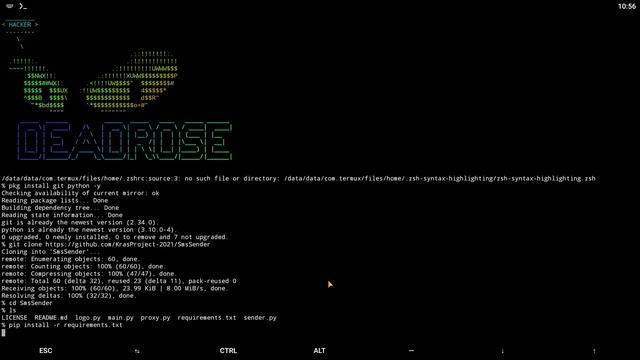Click the 'Reading package lists... Done' line

55,200
